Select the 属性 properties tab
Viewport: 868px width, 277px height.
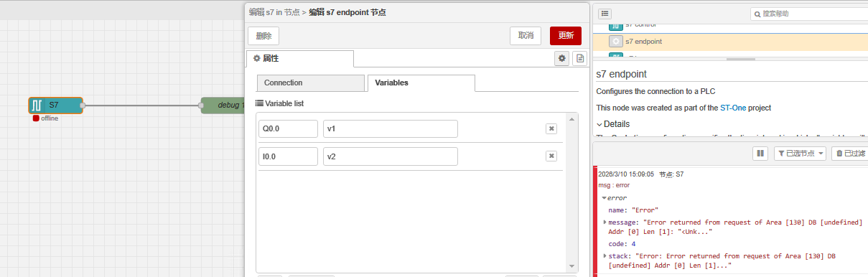point(300,59)
